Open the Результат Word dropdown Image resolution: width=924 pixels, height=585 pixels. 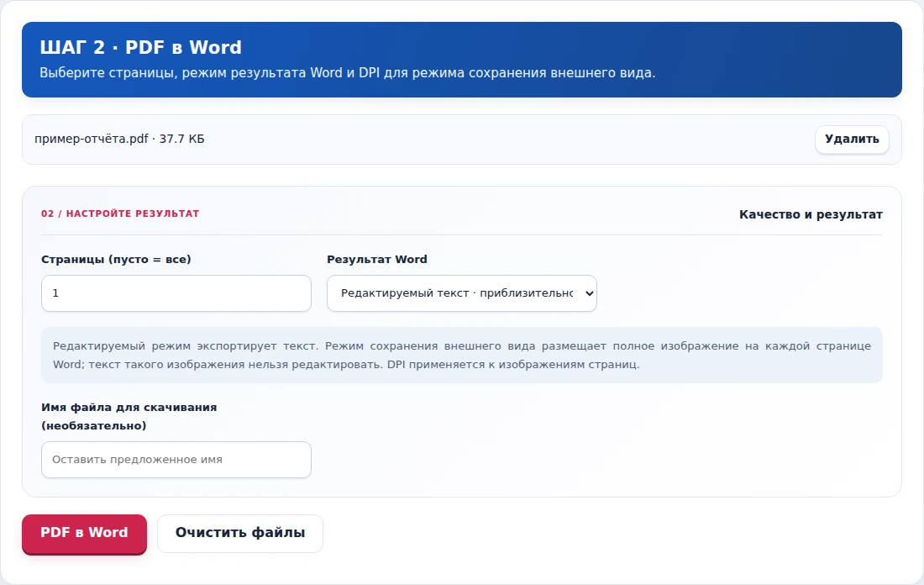(x=461, y=293)
